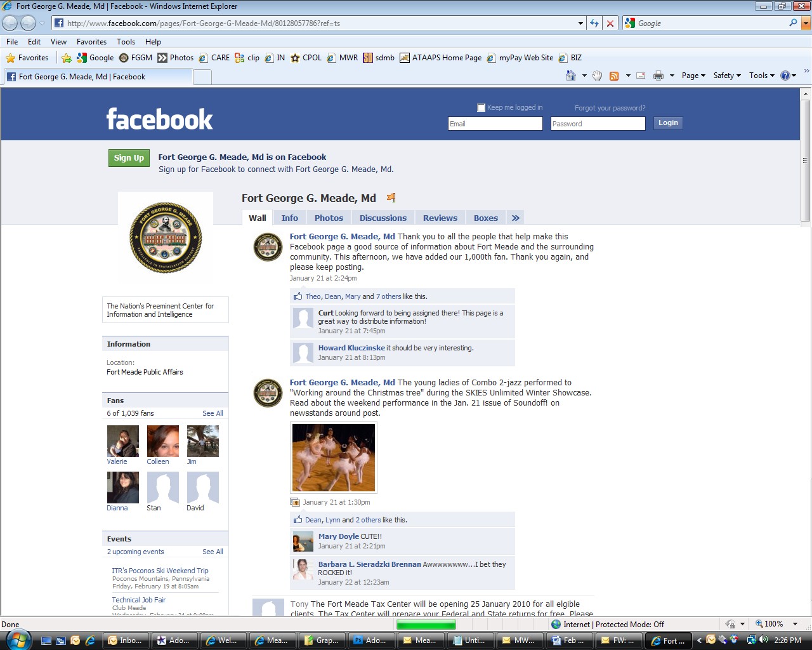Open the address bar dropdown arrow
812x650 pixels.
tap(580, 23)
